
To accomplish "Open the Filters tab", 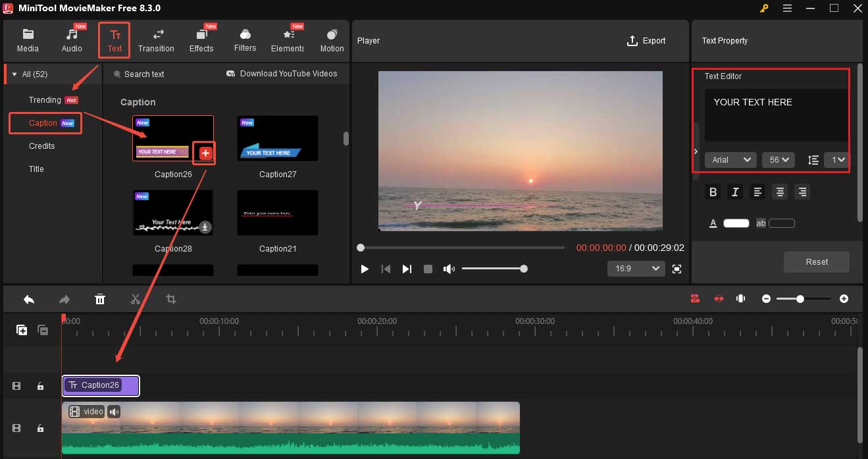I will (x=245, y=40).
